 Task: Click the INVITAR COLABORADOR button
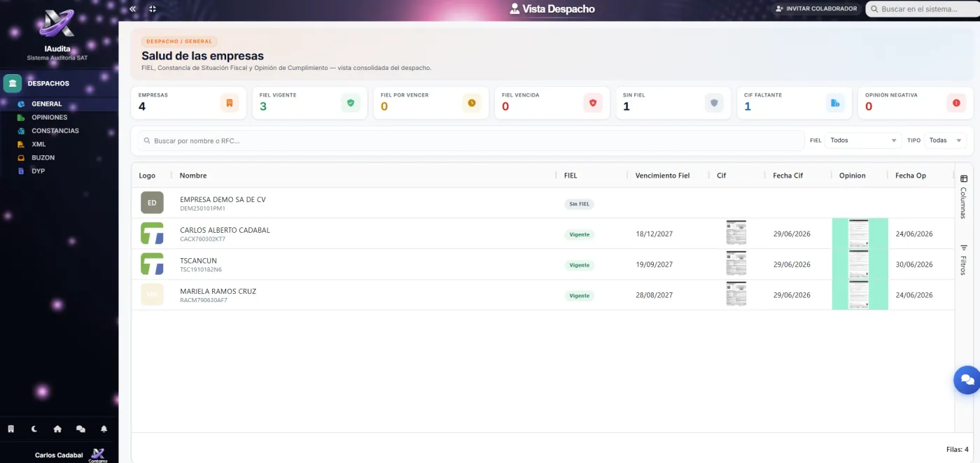tap(816, 9)
